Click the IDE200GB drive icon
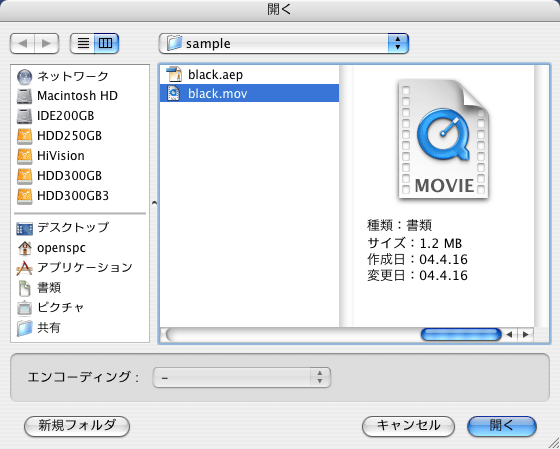The width and height of the screenshot is (560, 449). coord(25,116)
